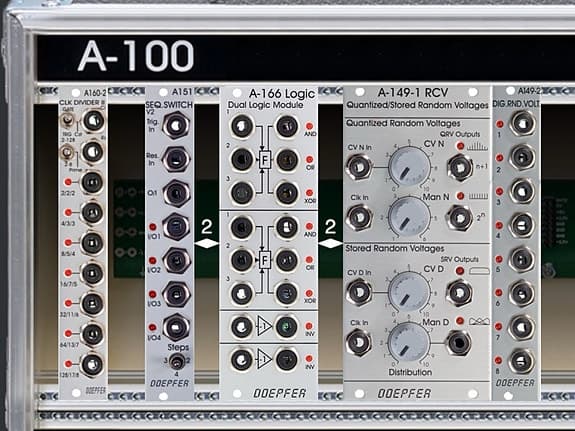Image resolution: width=575 pixels, height=431 pixels.
Task: Click the Trig. In jack on A151
Action: (x=176, y=125)
